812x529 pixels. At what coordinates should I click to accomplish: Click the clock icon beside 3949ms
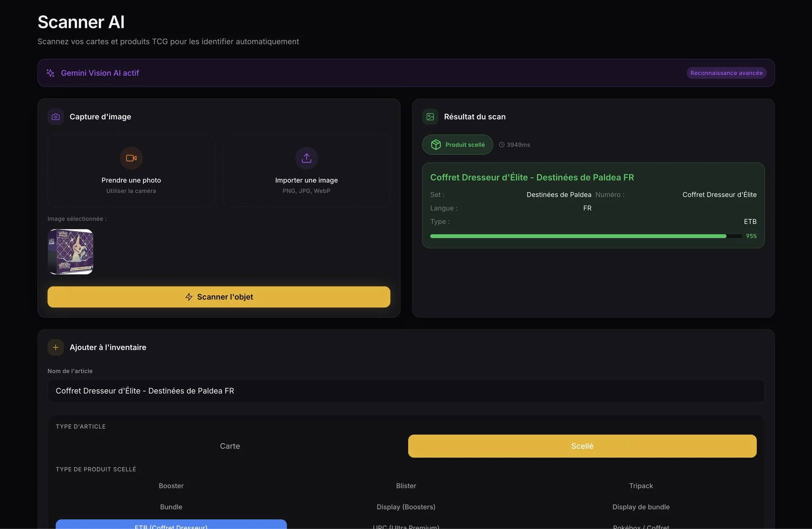pyautogui.click(x=502, y=145)
